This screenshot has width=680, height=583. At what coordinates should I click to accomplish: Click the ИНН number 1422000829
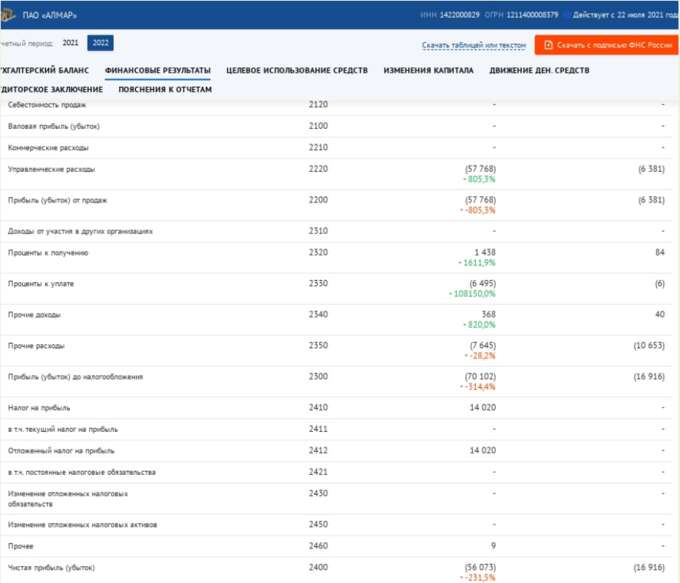[459, 15]
